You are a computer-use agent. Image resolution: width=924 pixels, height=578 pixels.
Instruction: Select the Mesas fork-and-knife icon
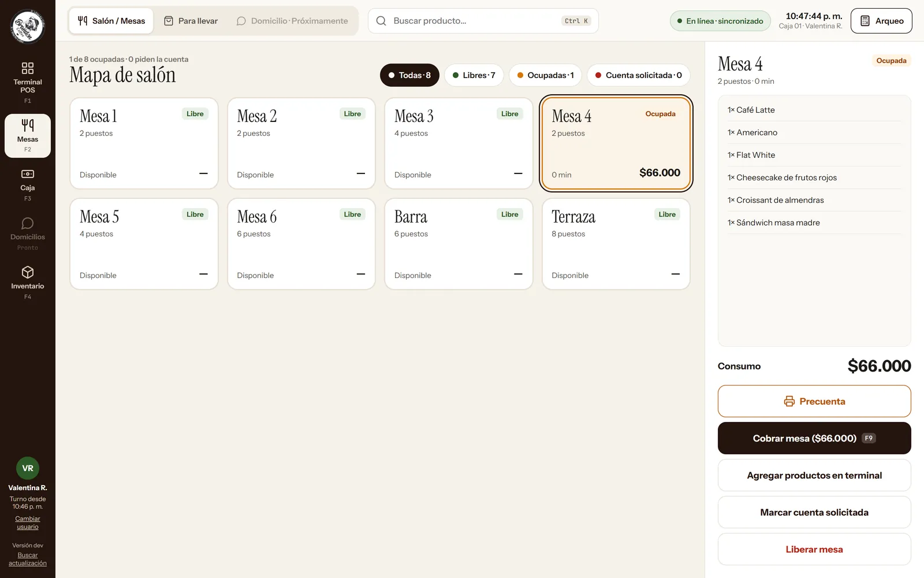28,125
